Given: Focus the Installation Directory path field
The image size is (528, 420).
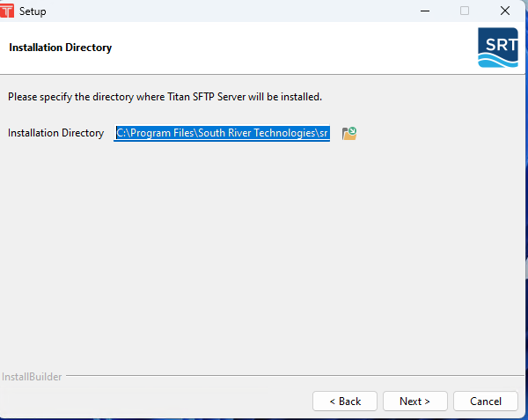Looking at the screenshot, I should 222,133.
